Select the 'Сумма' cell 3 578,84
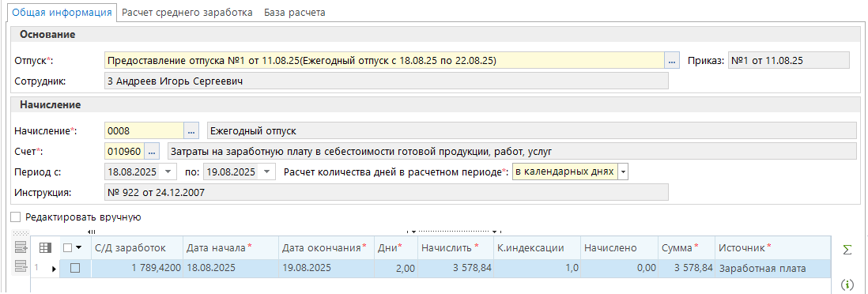Image resolution: width=868 pixels, height=294 pixels. pyautogui.click(x=686, y=269)
